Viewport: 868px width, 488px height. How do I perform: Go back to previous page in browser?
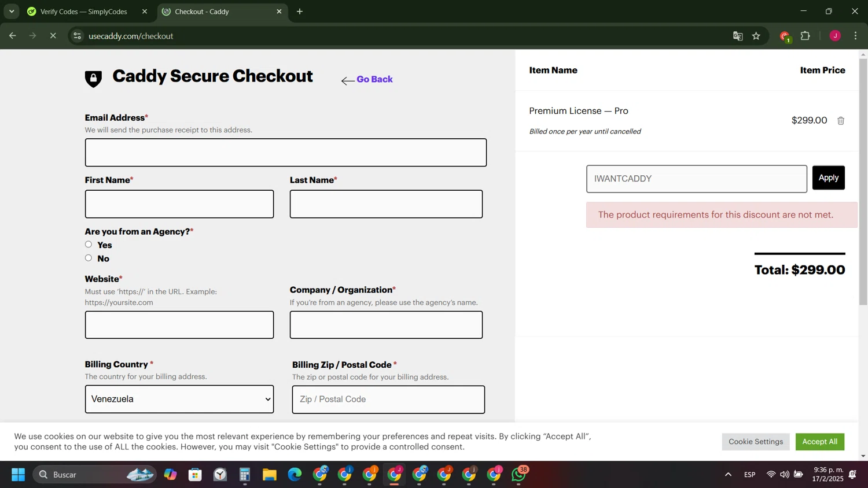(13, 36)
